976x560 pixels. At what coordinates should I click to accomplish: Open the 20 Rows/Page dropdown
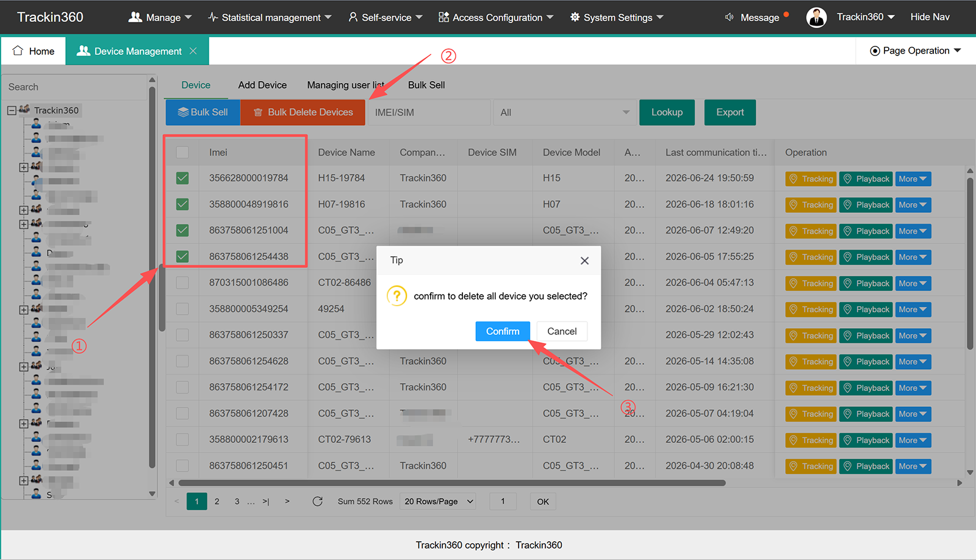point(439,501)
